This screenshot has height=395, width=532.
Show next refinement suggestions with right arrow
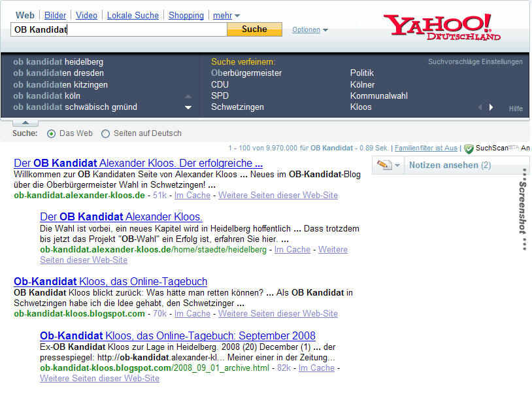(x=491, y=107)
